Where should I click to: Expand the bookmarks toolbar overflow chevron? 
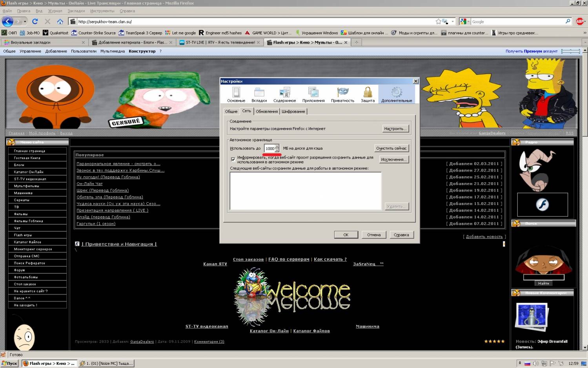point(585,33)
